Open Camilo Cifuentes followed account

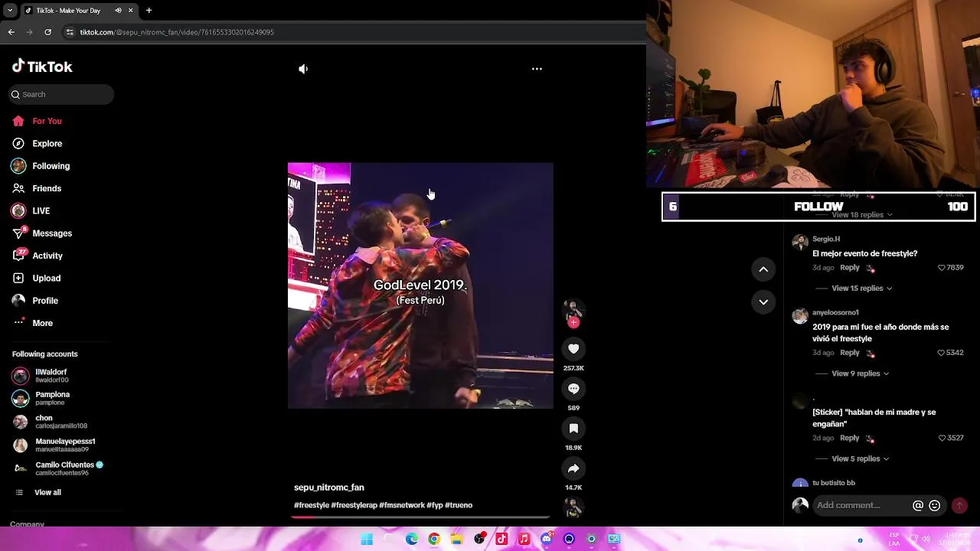click(58, 468)
